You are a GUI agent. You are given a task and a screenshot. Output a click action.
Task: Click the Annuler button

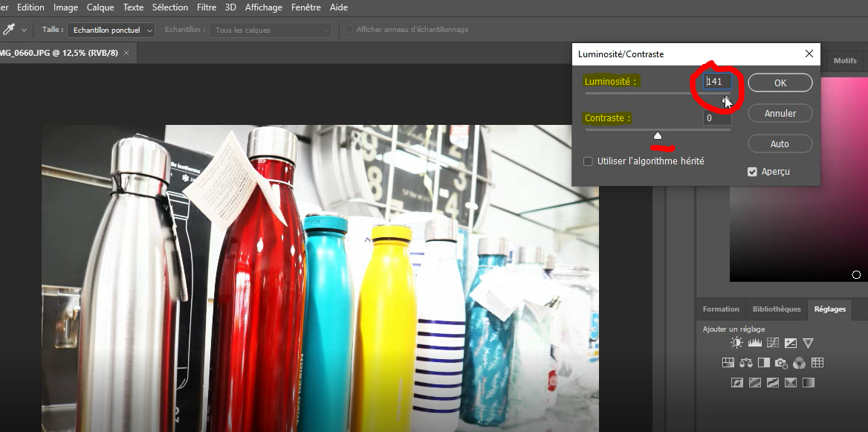coord(780,114)
